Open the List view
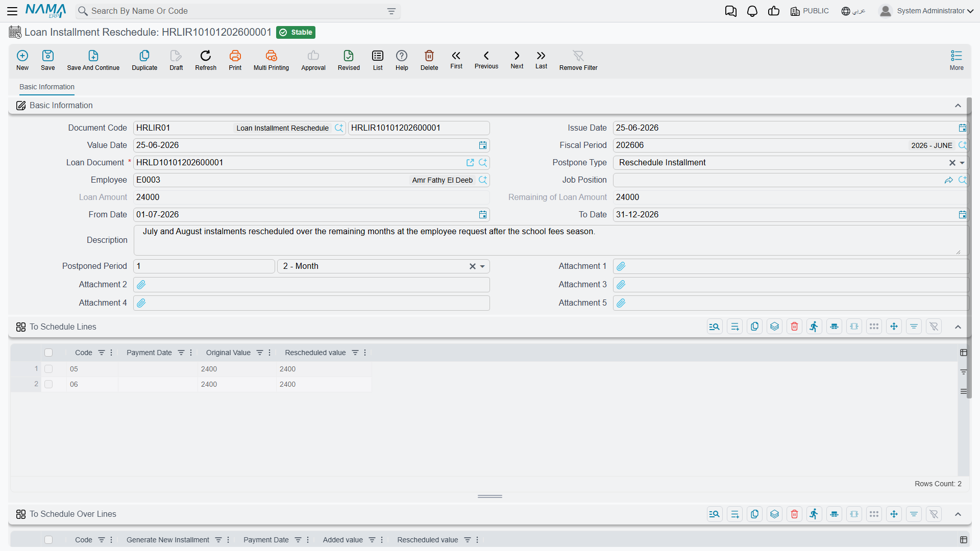Screen dimensions: 980x551 point(378,60)
